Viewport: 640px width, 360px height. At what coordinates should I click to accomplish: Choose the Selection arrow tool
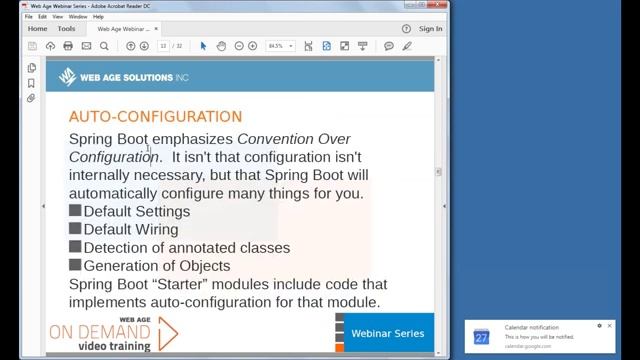(203, 46)
